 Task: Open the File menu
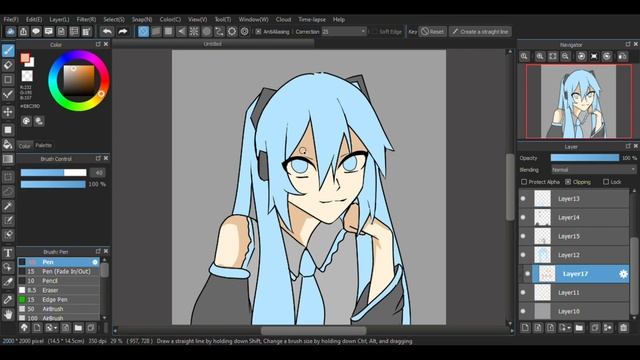point(11,19)
